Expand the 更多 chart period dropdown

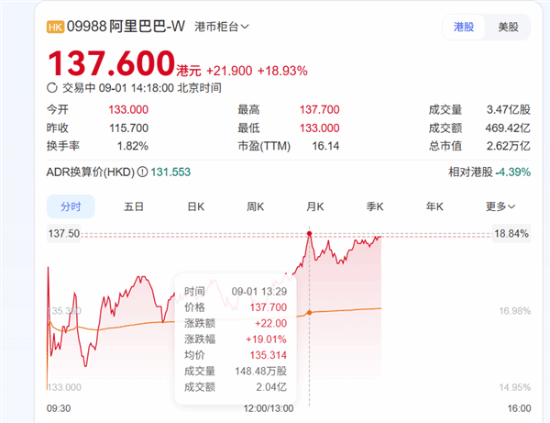coord(500,207)
